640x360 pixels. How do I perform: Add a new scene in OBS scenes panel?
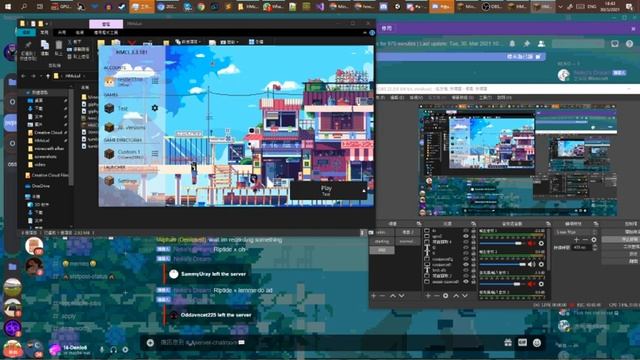373,296
